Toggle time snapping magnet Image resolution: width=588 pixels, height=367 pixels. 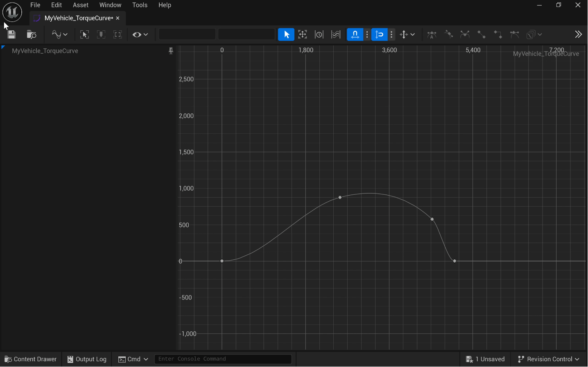pyautogui.click(x=355, y=35)
